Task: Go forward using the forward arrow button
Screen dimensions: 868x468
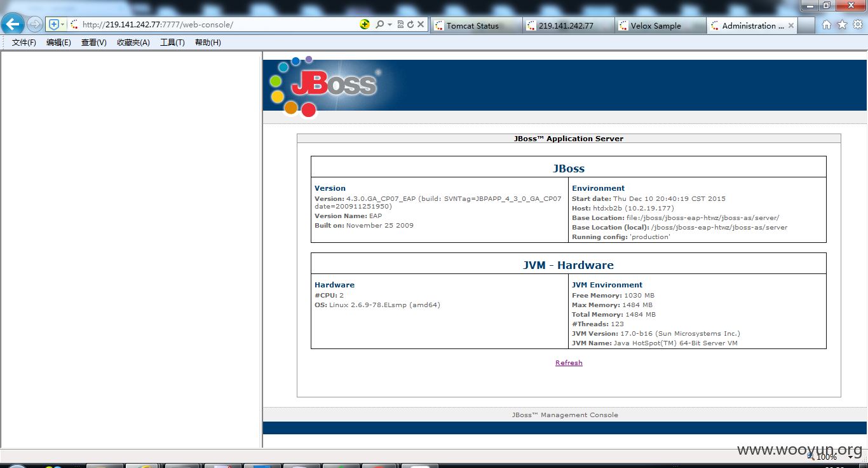Action: click(x=35, y=25)
